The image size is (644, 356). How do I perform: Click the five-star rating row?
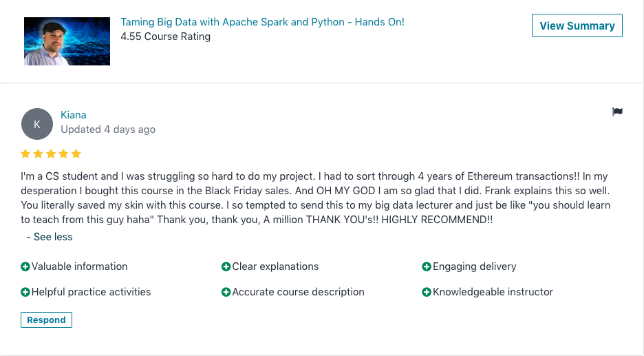pos(51,154)
